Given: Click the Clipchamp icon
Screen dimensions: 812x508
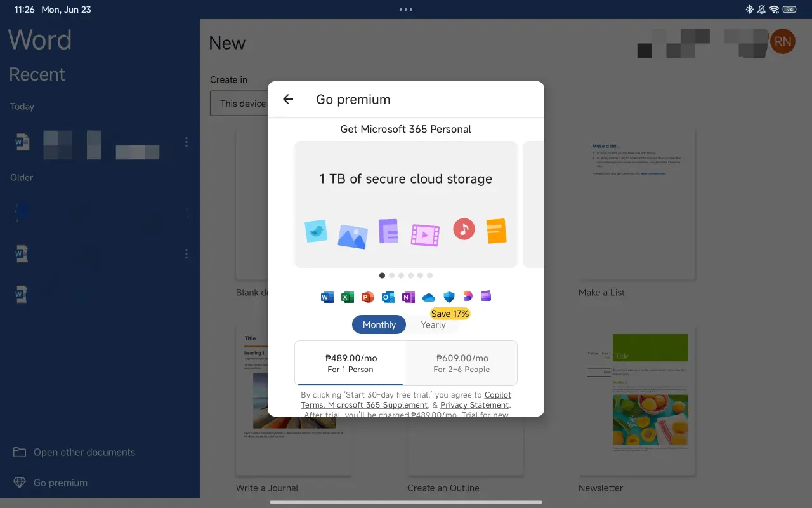Looking at the screenshot, I should (486, 296).
